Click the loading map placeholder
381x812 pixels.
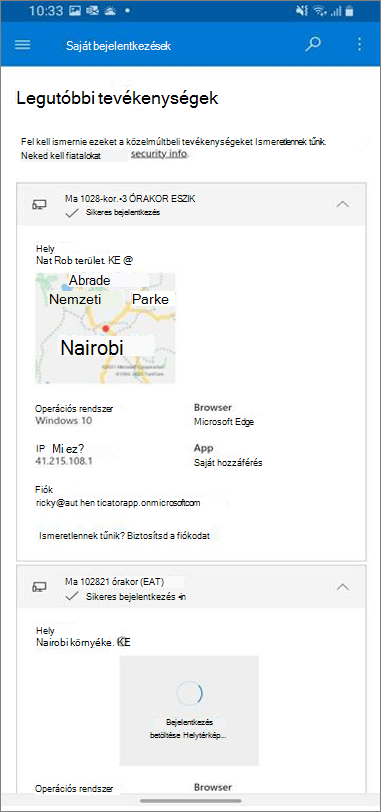pyautogui.click(x=189, y=710)
